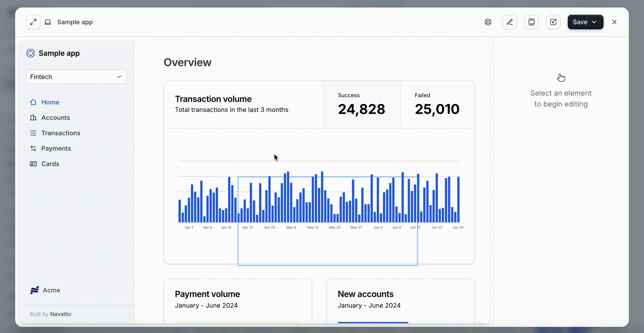Expand the Fintech selector dropdown
The image size is (644, 333).
(76, 77)
